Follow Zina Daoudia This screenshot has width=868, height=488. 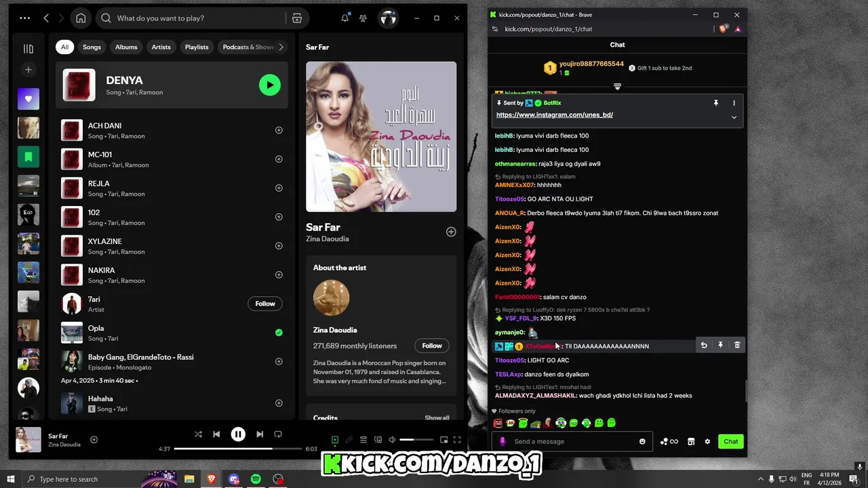coord(432,346)
